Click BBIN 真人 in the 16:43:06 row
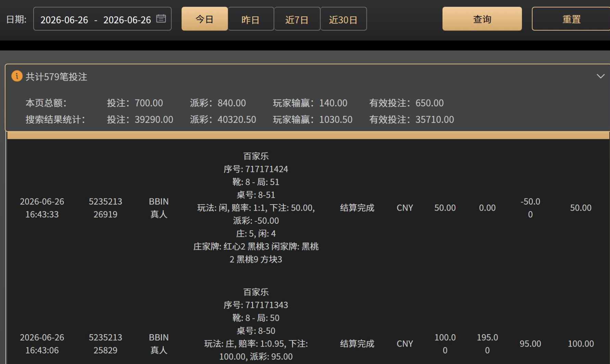Image resolution: width=610 pixels, height=364 pixels. click(x=159, y=344)
